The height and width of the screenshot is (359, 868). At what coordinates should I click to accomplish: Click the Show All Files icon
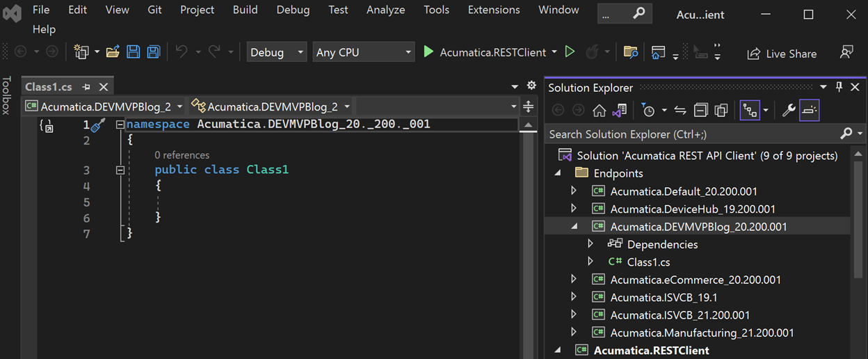click(721, 110)
